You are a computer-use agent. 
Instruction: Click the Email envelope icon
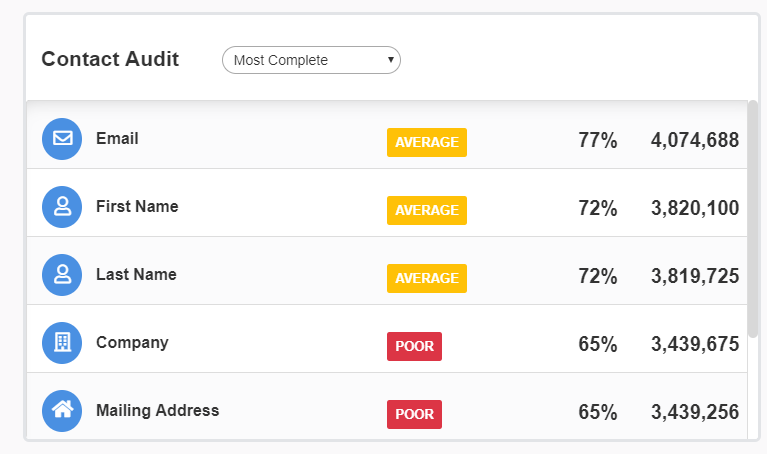tap(62, 139)
